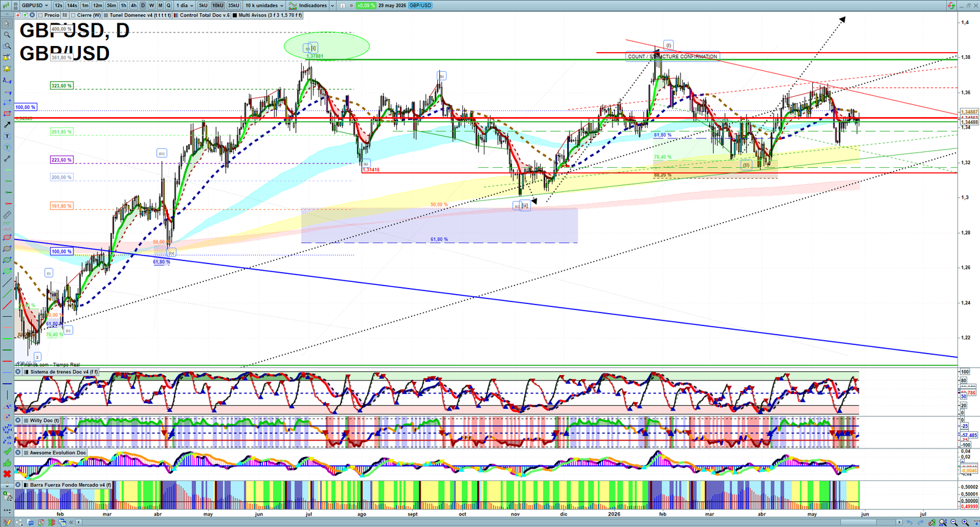This screenshot has width=980, height=527.
Task: Select the blue T text tool
Action: pyautogui.click(x=7, y=136)
